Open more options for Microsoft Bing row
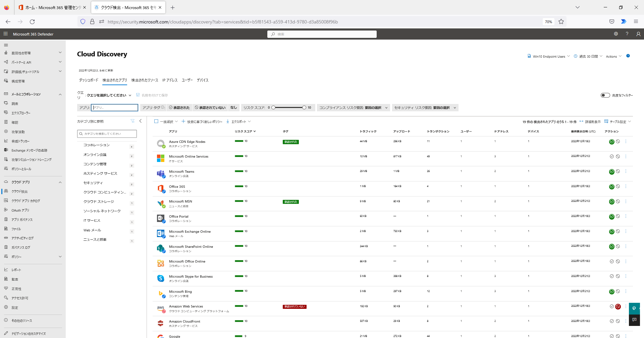Image resolution: width=644 pixels, height=338 pixels. click(626, 291)
